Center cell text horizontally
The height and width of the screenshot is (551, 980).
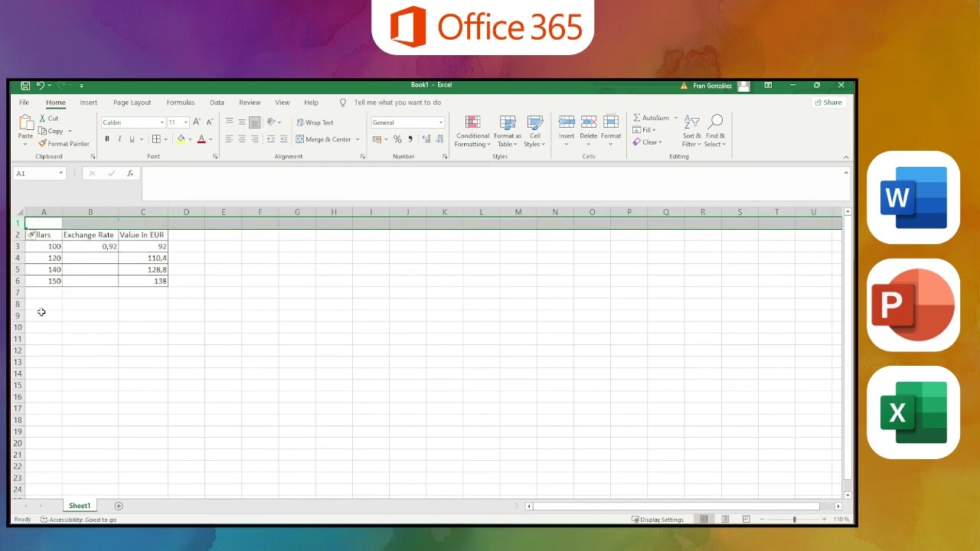click(242, 139)
